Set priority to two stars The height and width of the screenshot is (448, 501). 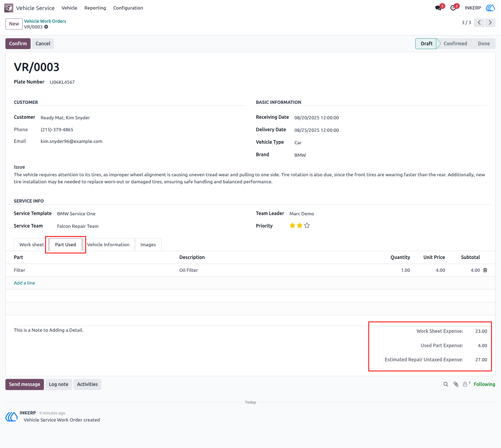pos(300,226)
